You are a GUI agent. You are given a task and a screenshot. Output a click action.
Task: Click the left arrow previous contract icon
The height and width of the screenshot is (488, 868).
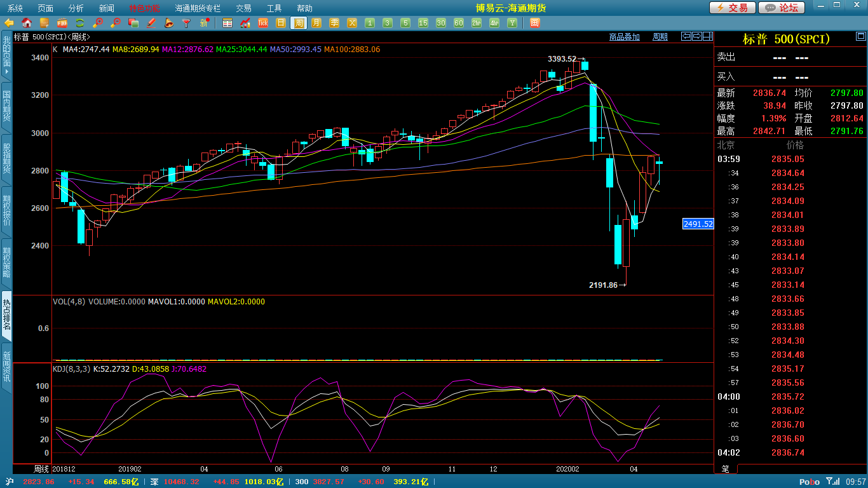(x=686, y=36)
